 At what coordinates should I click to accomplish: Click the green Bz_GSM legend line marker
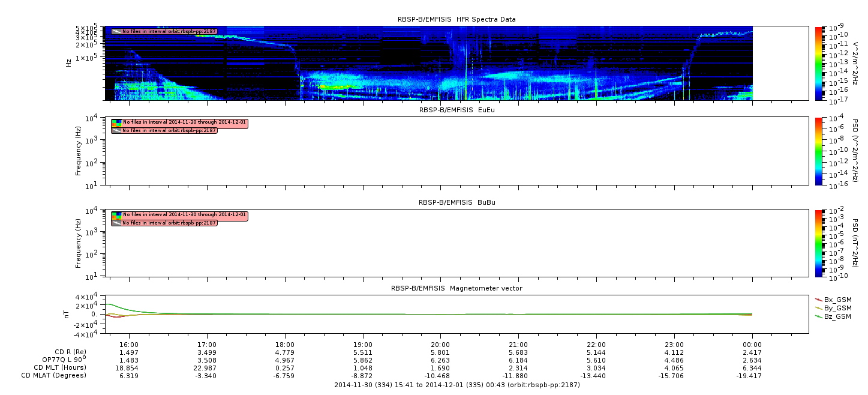pyautogui.click(x=819, y=316)
